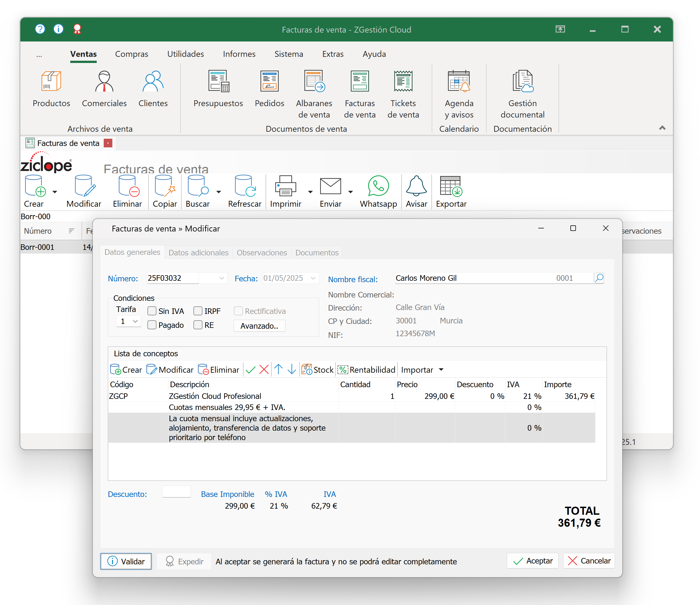Click the Whatsapp toolbar icon
The width and height of the screenshot is (700, 605).
[378, 191]
